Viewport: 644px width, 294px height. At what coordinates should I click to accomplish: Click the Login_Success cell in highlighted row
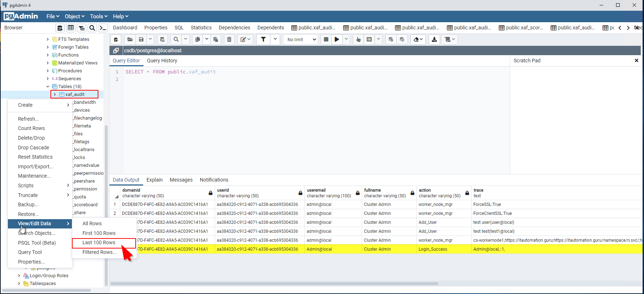point(444,249)
